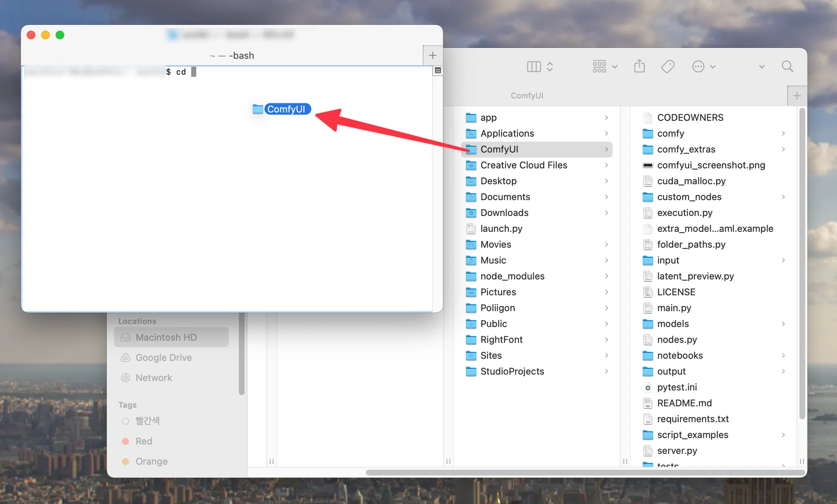Select the main.py file
The image size is (837, 504).
click(674, 308)
